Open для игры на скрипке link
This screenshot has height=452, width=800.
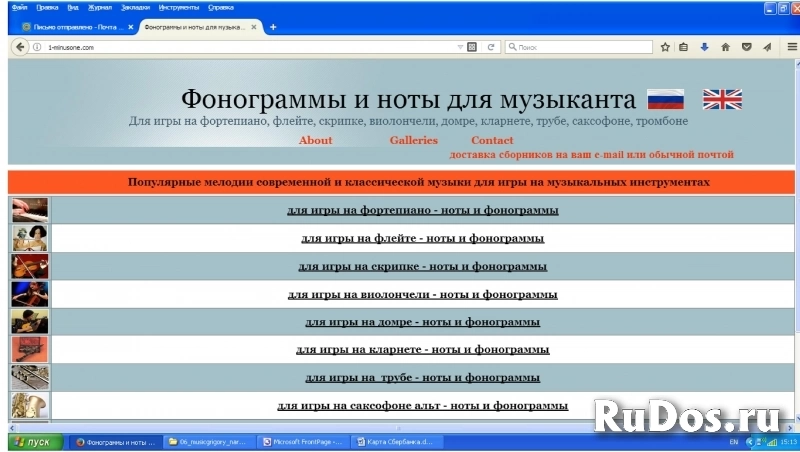tap(422, 266)
